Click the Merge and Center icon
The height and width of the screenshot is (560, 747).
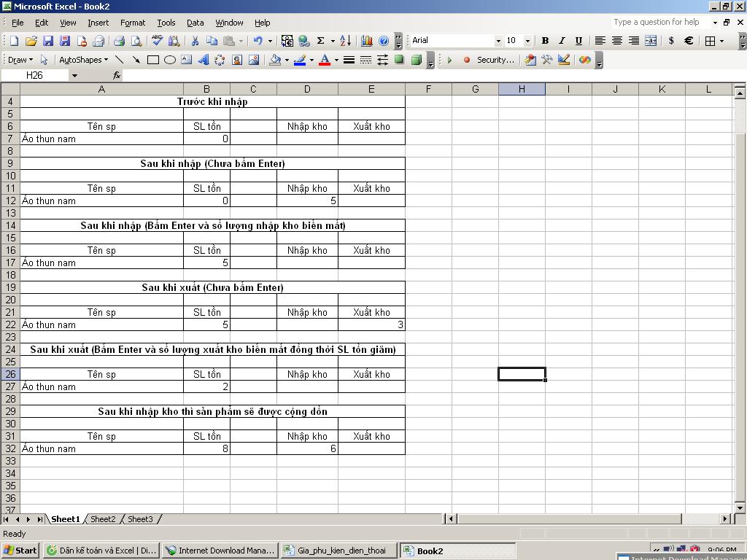coord(651,41)
